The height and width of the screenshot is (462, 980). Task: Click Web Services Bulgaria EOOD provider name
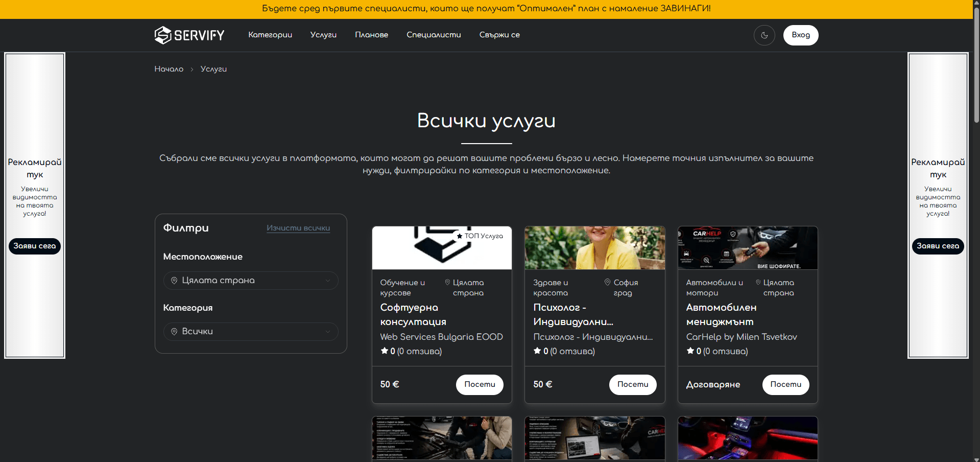[441, 337]
